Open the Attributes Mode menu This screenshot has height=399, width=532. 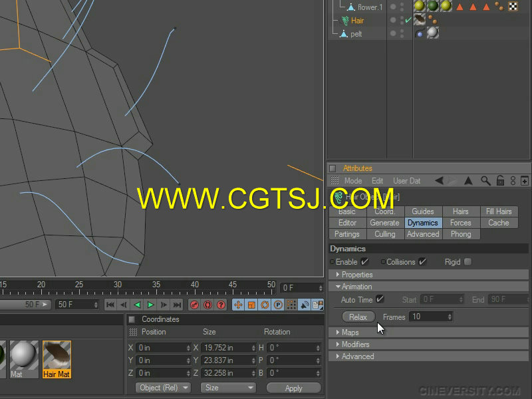click(x=353, y=181)
